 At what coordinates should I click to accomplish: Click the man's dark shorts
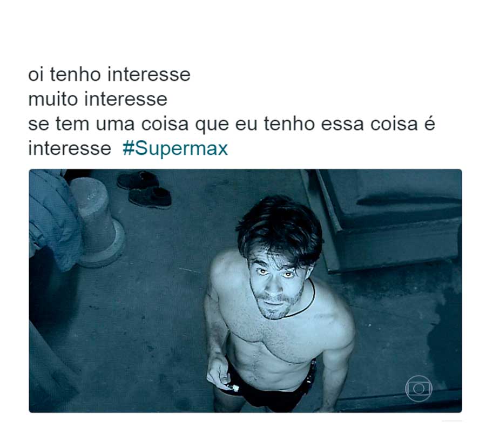(x=267, y=390)
